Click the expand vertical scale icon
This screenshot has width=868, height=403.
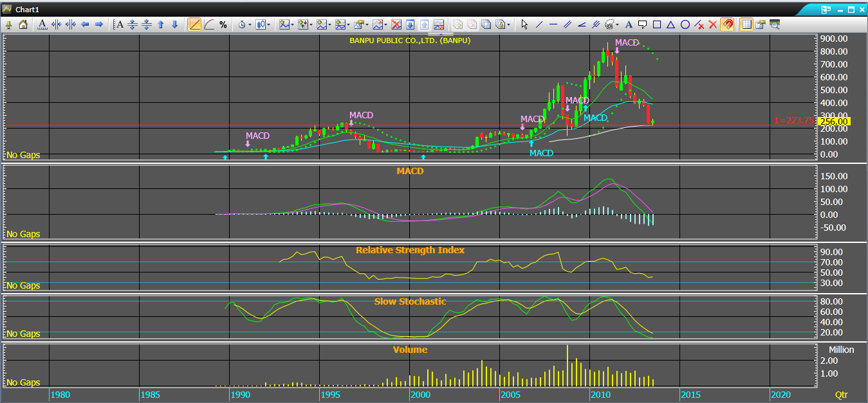[x=133, y=24]
